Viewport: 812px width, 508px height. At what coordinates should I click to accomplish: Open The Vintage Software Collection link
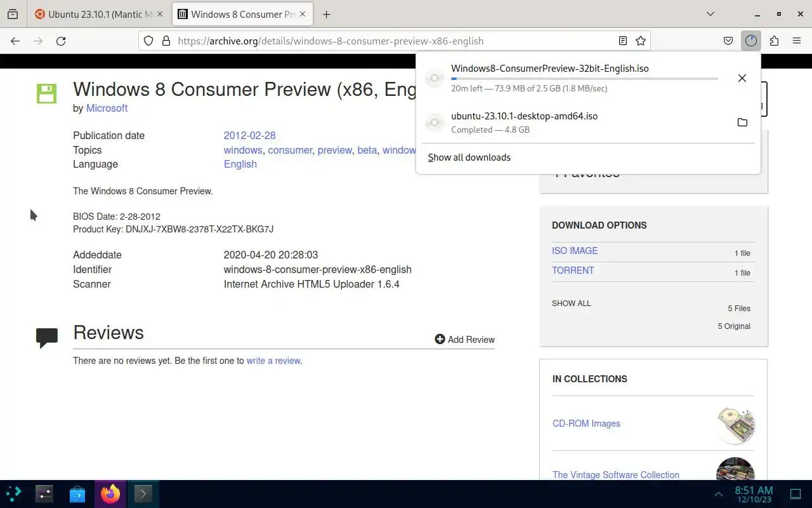click(x=615, y=475)
